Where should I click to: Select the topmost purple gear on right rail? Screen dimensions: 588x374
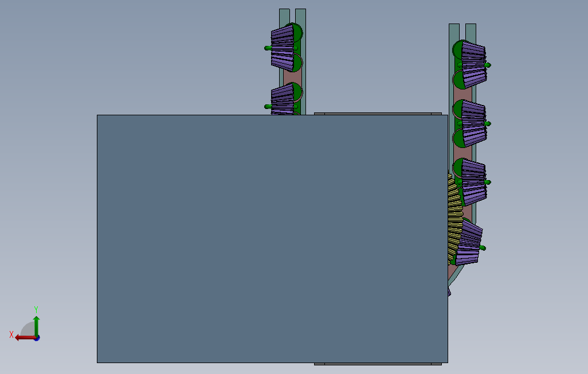coord(474,65)
